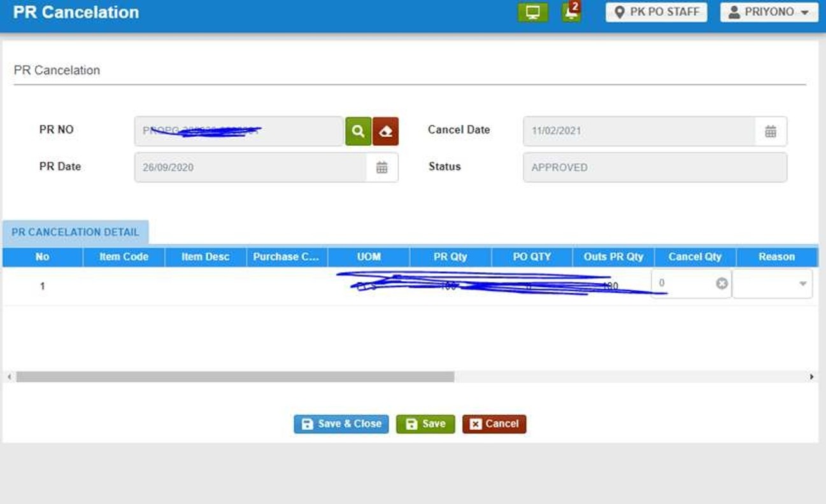Image resolution: width=826 pixels, height=504 pixels.
Task: Click the Cancel Qty column header
Action: [695, 256]
